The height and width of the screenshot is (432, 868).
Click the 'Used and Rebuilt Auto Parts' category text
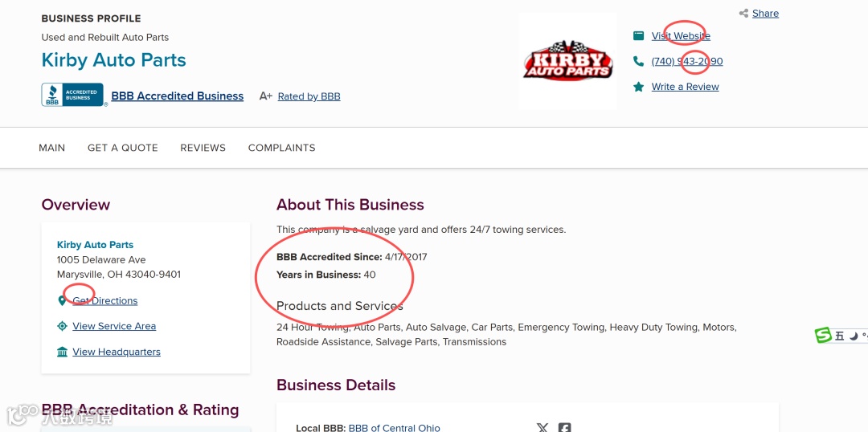(x=105, y=38)
